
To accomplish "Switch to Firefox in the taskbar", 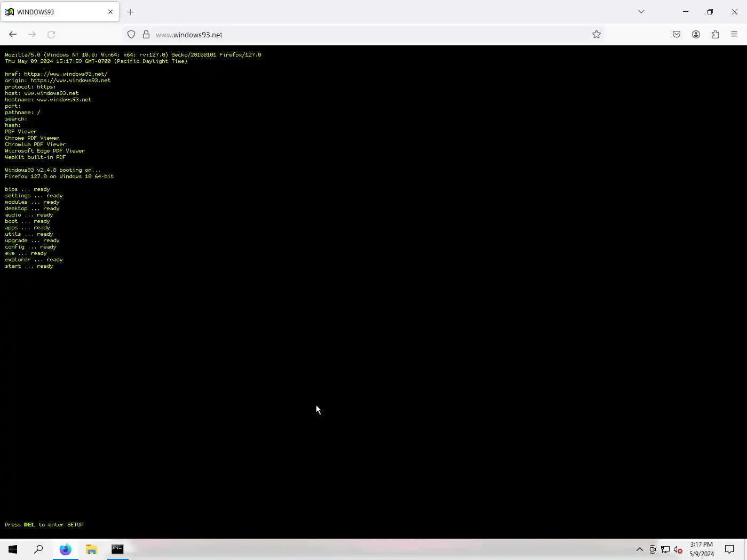I will click(x=66, y=549).
